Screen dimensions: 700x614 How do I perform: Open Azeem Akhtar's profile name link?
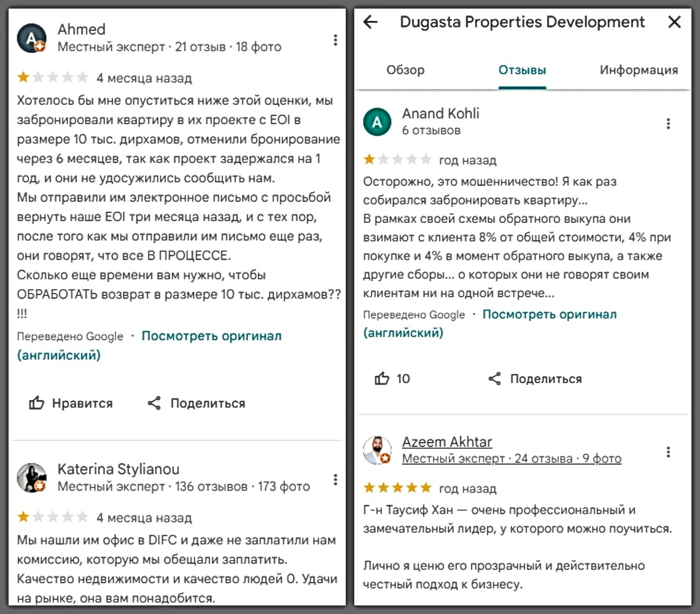(447, 442)
